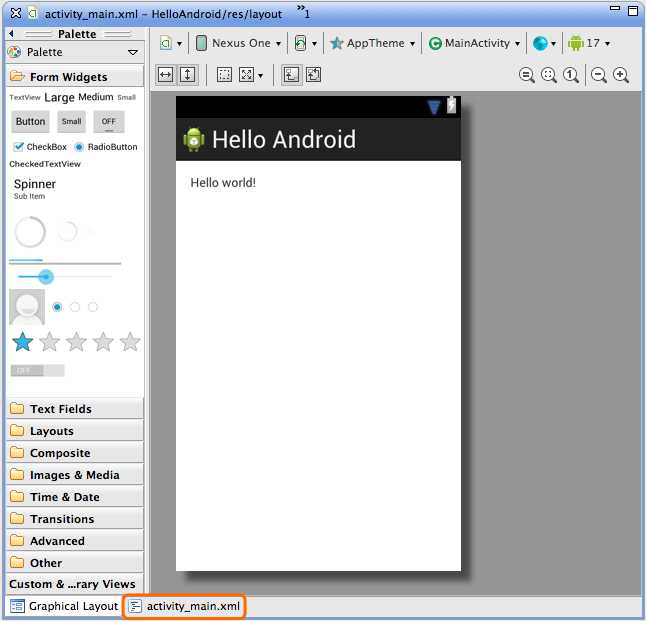Click zoom to 100% magnifier icon
The image size is (646, 621).
pos(571,75)
